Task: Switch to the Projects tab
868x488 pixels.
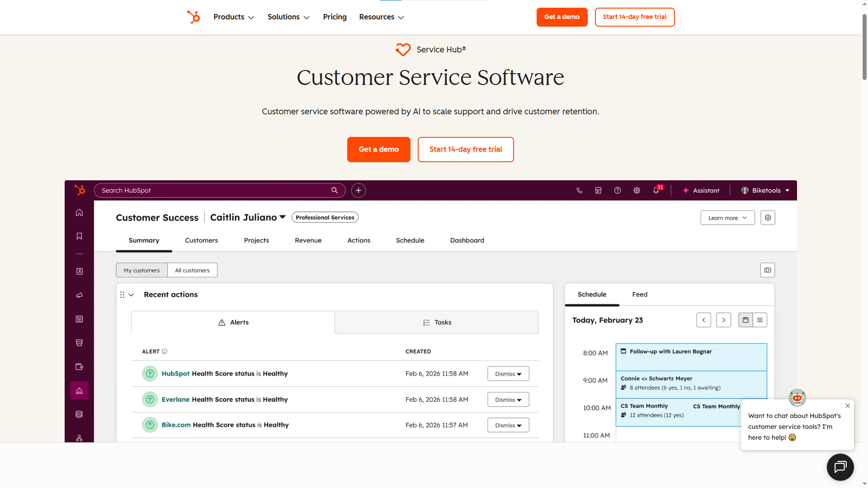Action: pos(256,240)
